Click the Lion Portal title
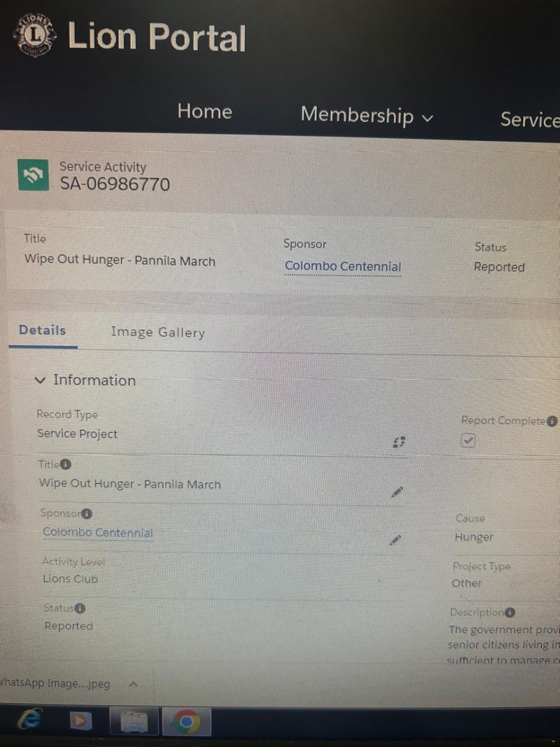The width and height of the screenshot is (560, 747). click(x=157, y=37)
